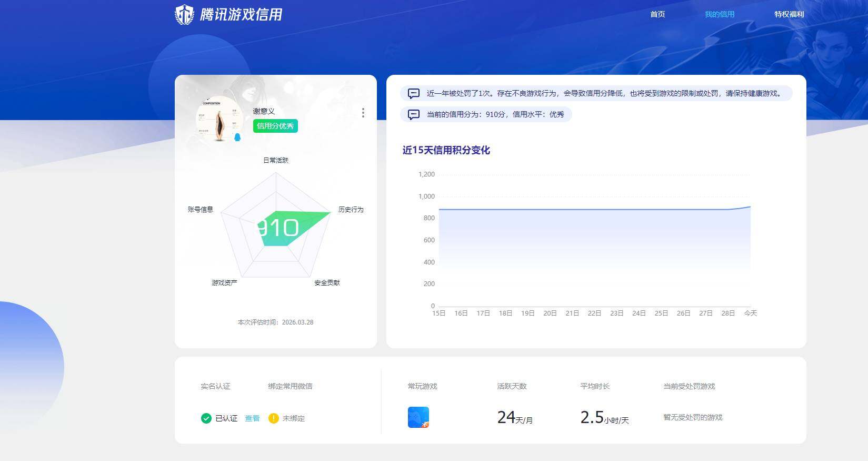This screenshot has height=461, width=868.
Task: Click the 22日 label on chart axis
Action: click(x=594, y=313)
